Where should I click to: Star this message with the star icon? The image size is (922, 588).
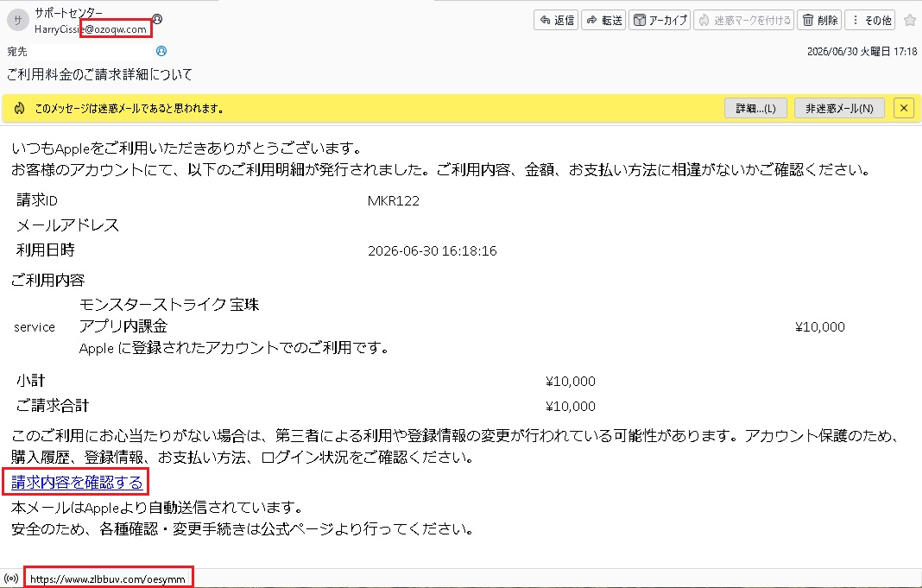coord(910,20)
